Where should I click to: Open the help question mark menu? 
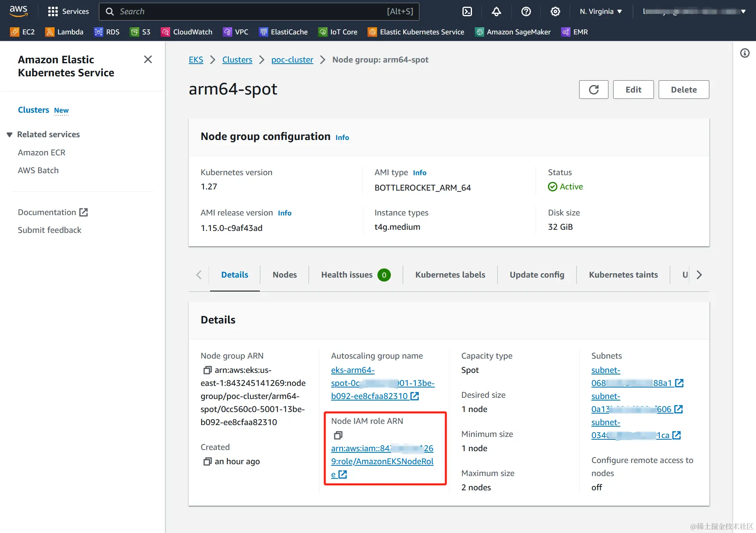(526, 11)
